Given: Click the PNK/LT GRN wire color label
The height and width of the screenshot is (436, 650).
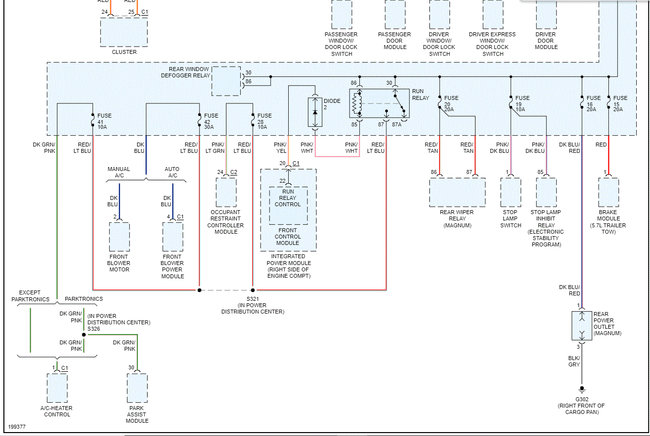Looking at the screenshot, I should tap(215, 148).
